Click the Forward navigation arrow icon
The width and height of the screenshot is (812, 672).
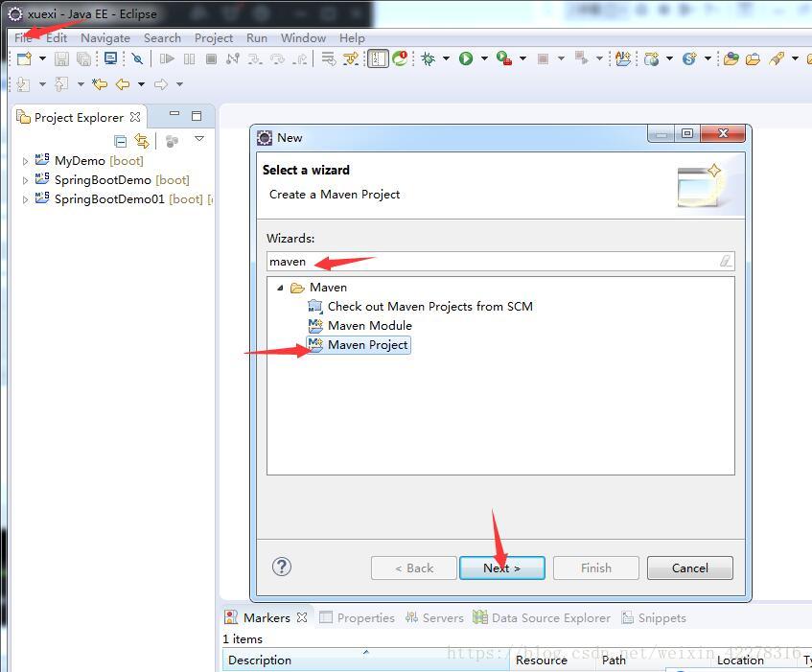tap(161, 83)
